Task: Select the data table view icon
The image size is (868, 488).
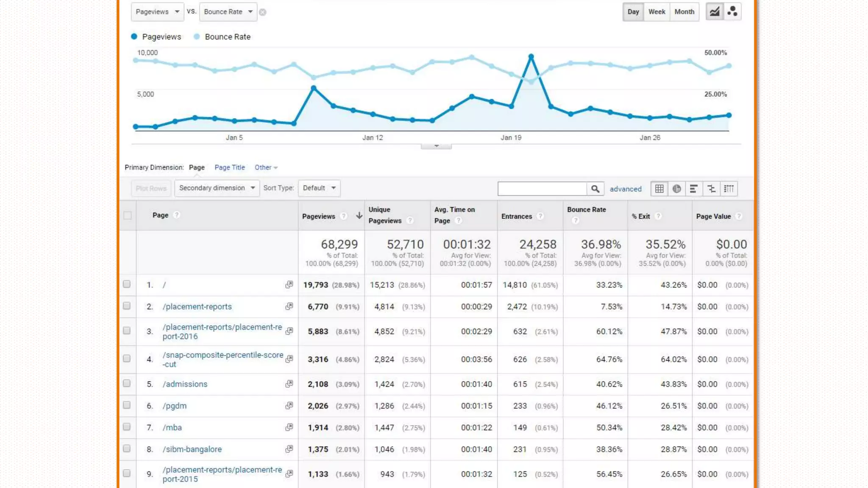Action: pos(659,189)
